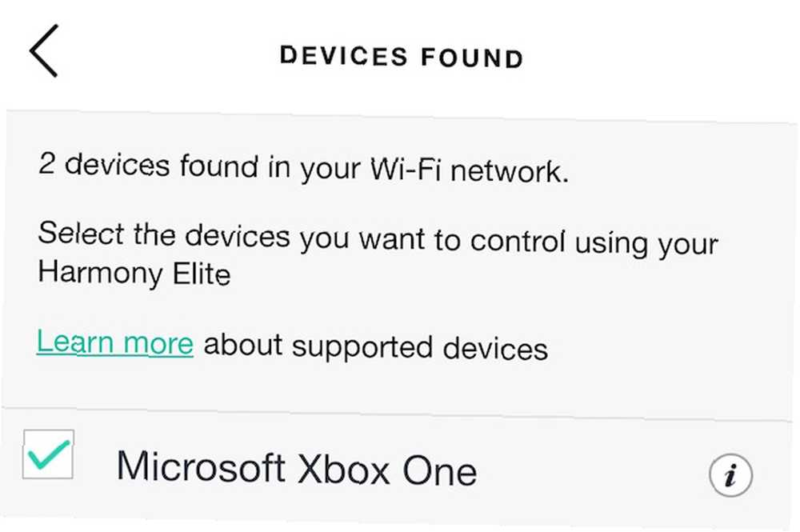Screen dimensions: 800x532
Task: Return to previous screen via back arrow
Action: click(x=44, y=50)
